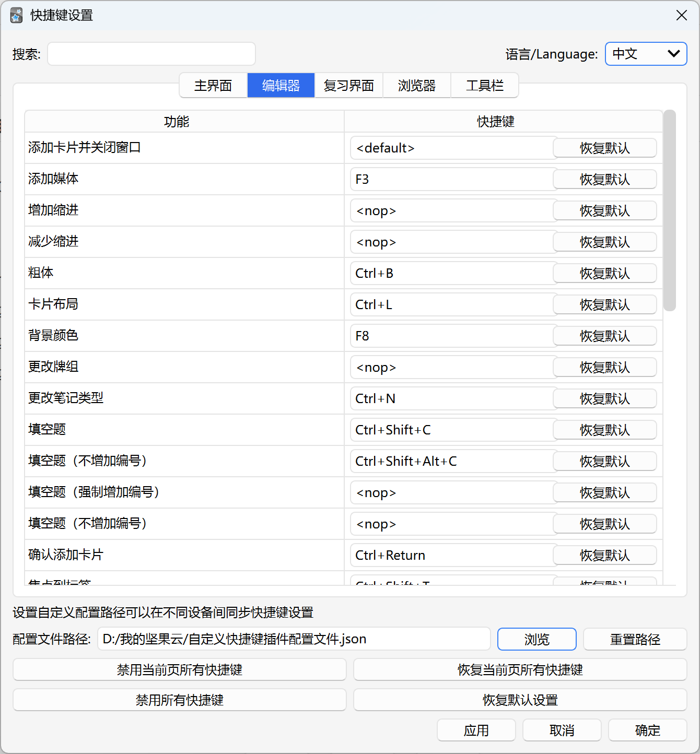Click 禁用所有快捷键

[179, 700]
